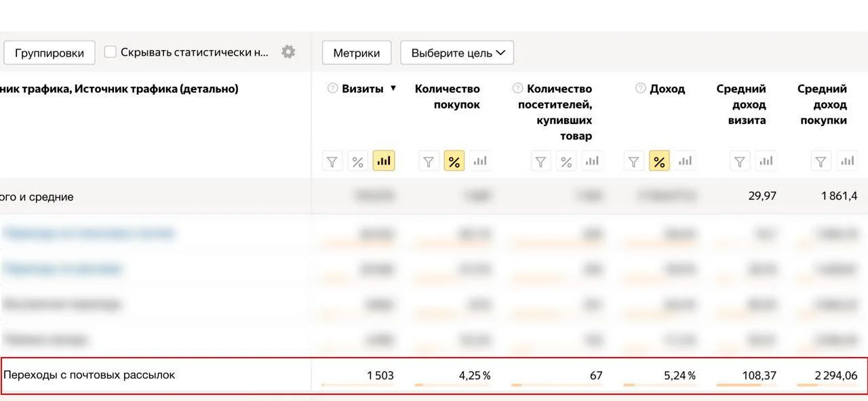Enable the Скрывать статистически checkbox
The width and height of the screenshot is (868, 401).
pyautogui.click(x=110, y=50)
